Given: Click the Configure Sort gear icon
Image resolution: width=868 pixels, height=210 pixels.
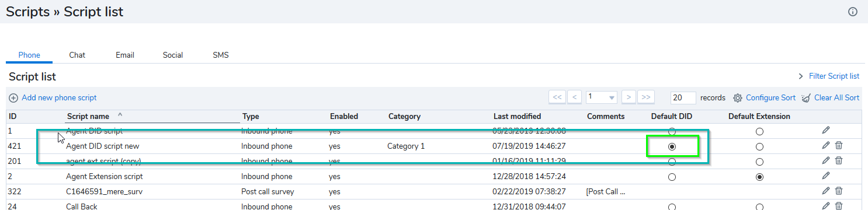Looking at the screenshot, I should pos(737,98).
